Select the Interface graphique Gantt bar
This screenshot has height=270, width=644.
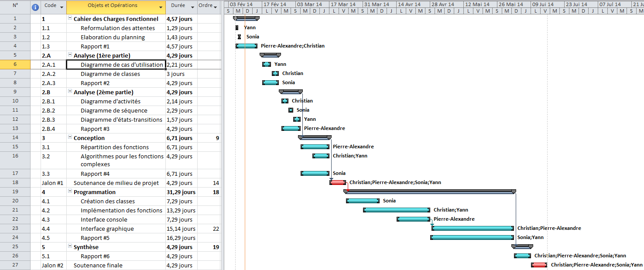pyautogui.click(x=473, y=228)
